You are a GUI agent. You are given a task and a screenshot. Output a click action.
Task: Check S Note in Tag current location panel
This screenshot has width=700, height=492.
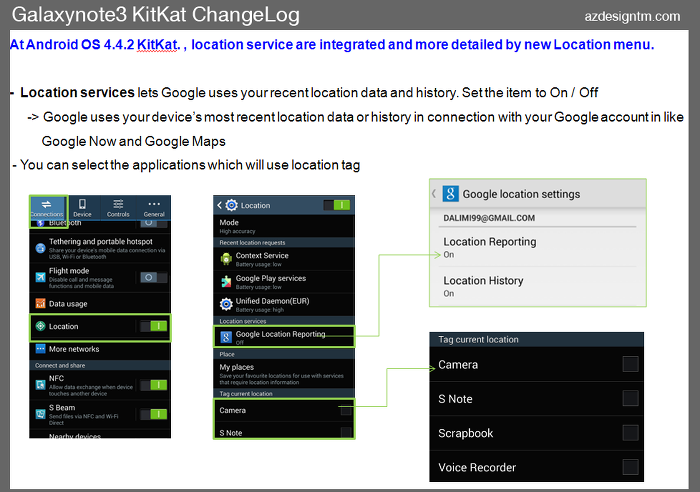click(630, 398)
